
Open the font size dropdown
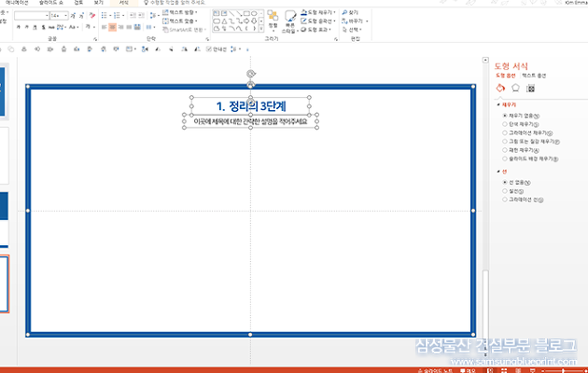click(x=66, y=15)
